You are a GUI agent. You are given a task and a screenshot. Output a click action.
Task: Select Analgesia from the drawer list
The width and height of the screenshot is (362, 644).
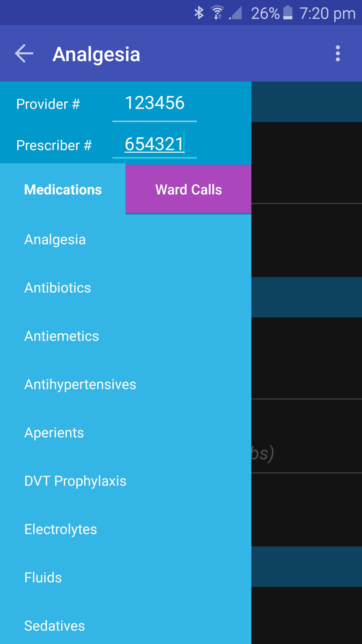[55, 239]
